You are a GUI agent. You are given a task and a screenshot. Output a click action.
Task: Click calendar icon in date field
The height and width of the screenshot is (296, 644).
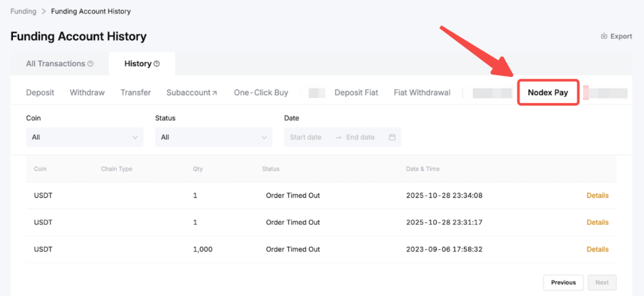pos(392,137)
